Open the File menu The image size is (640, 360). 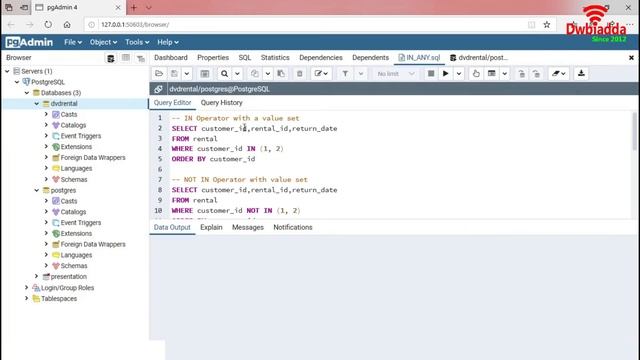tap(73, 42)
